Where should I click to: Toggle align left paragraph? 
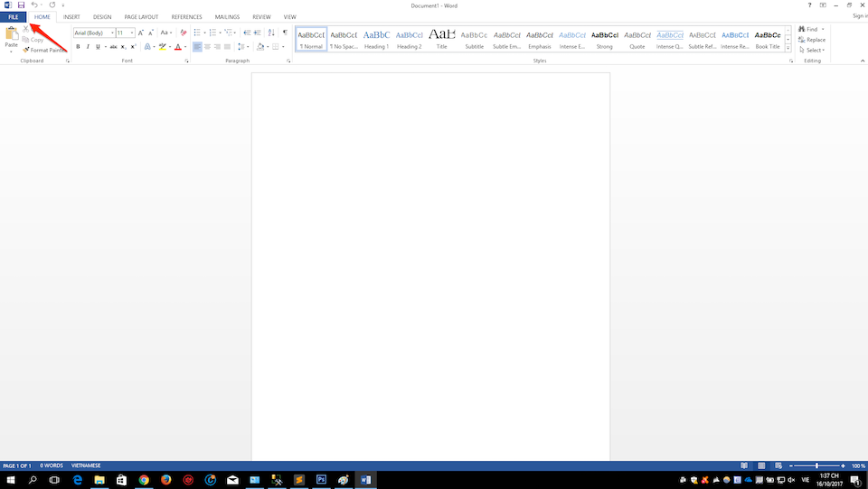(197, 47)
